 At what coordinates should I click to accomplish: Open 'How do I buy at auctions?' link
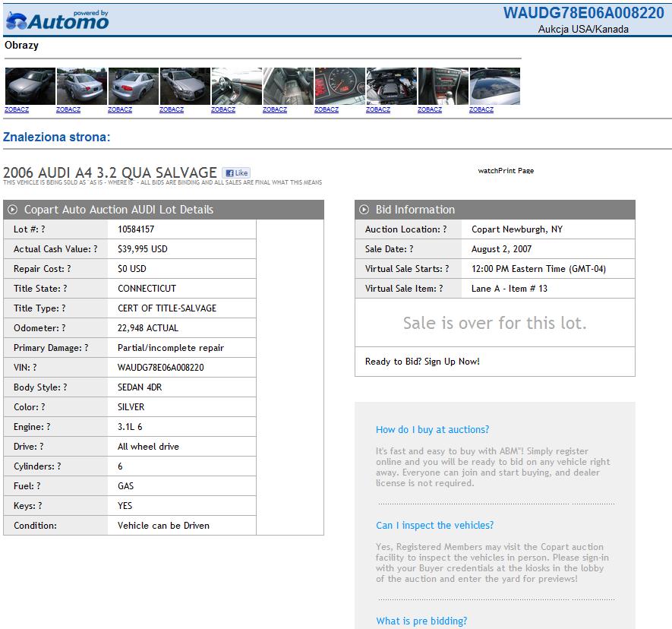(x=432, y=430)
